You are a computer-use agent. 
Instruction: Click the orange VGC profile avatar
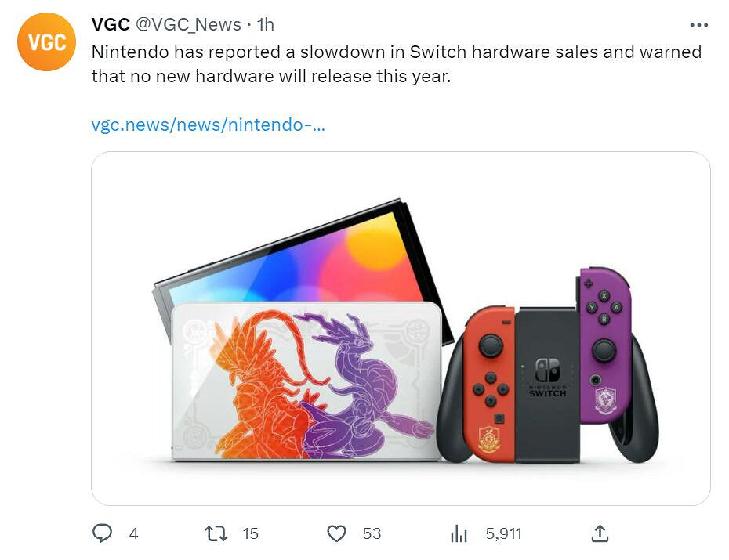click(46, 42)
